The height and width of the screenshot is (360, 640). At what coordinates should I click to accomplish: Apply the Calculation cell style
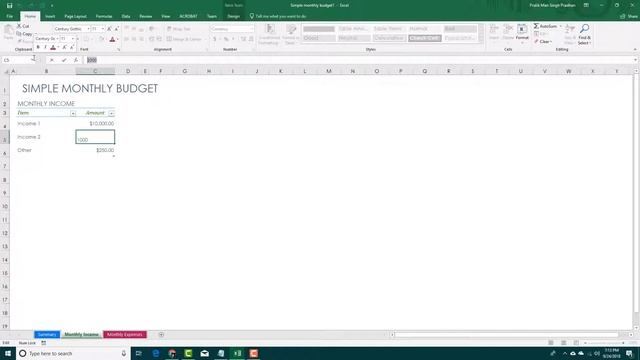tap(389, 38)
